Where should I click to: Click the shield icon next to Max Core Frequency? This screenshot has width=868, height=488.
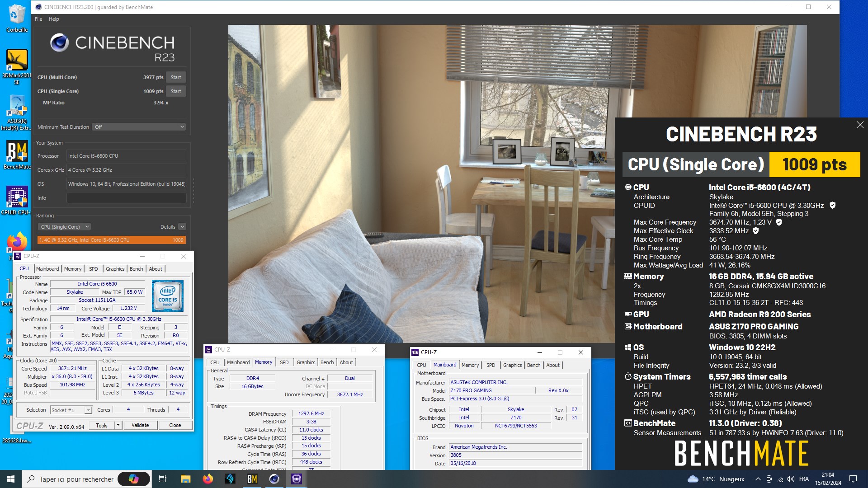[x=779, y=222]
